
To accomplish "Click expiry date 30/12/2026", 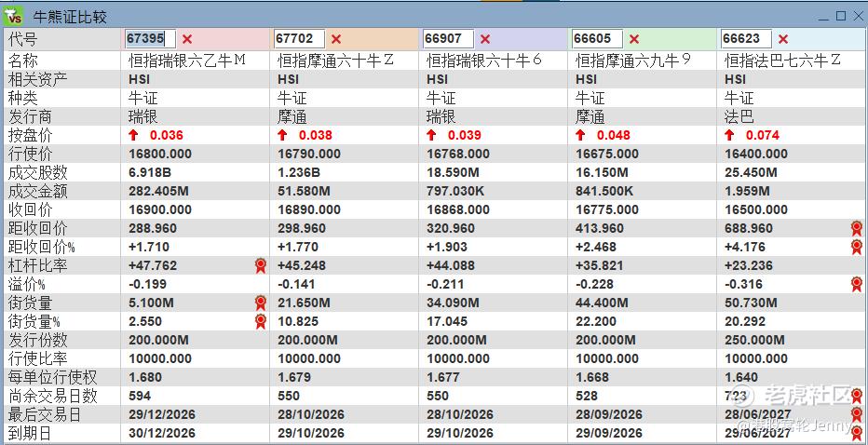I will [162, 434].
